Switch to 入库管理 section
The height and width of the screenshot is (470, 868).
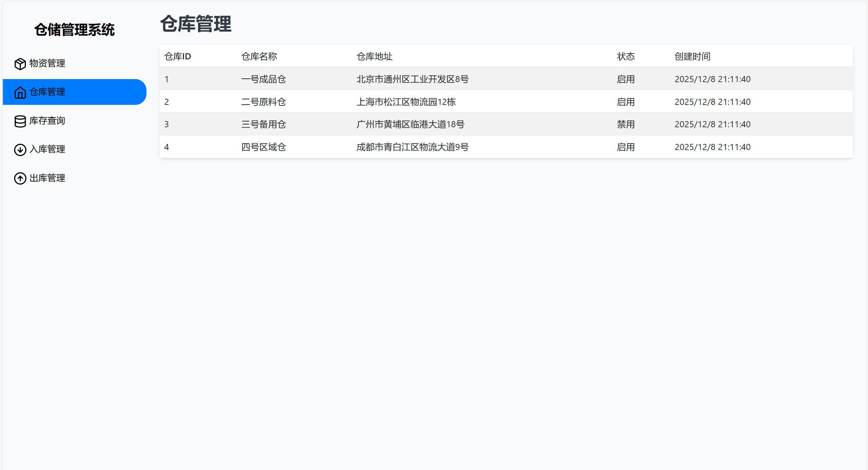[47, 149]
